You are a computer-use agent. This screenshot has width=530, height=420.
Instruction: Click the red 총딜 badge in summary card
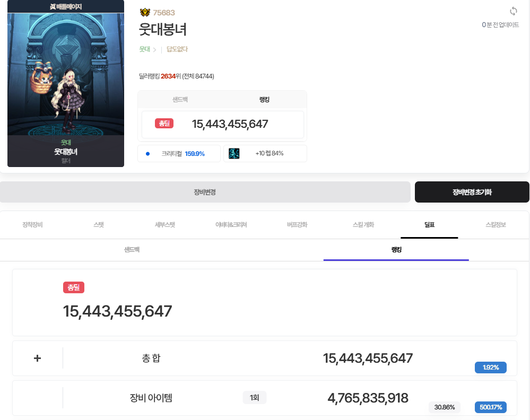point(164,124)
